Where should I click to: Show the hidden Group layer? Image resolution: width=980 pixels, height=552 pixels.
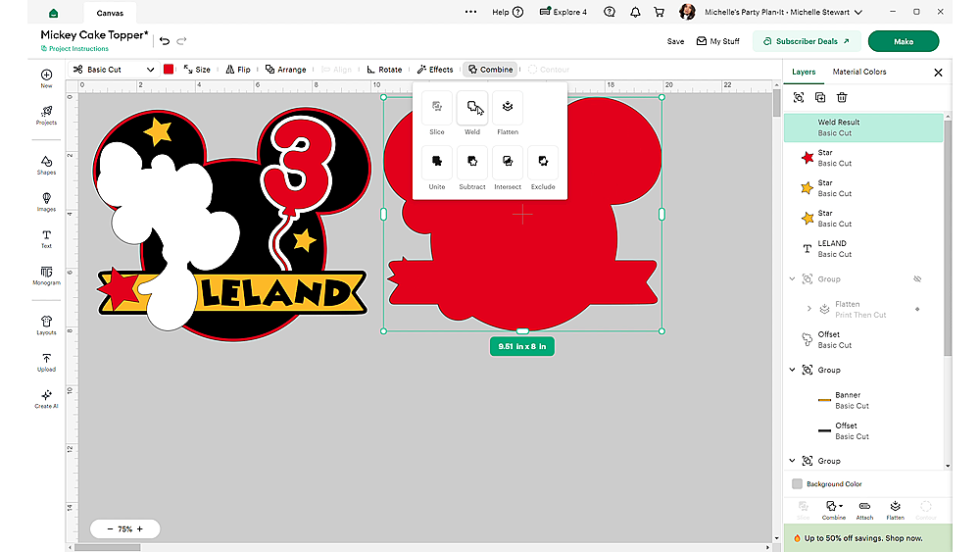coord(917,278)
